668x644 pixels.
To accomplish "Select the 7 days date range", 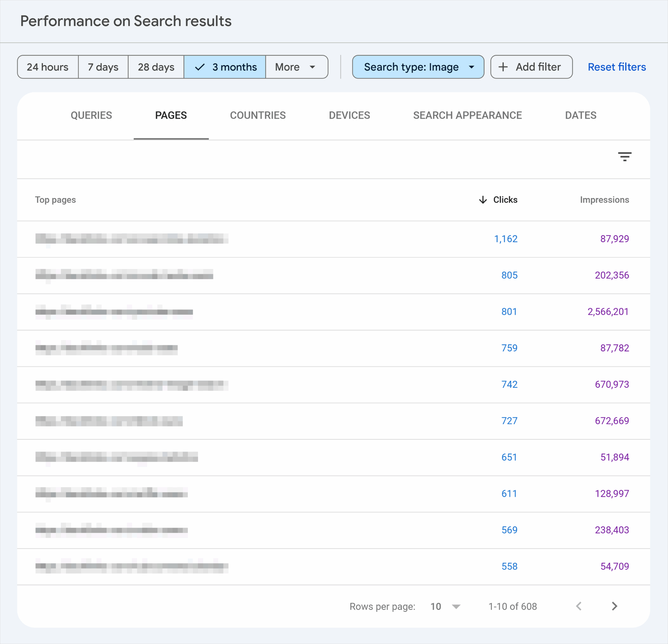I will pyautogui.click(x=103, y=67).
